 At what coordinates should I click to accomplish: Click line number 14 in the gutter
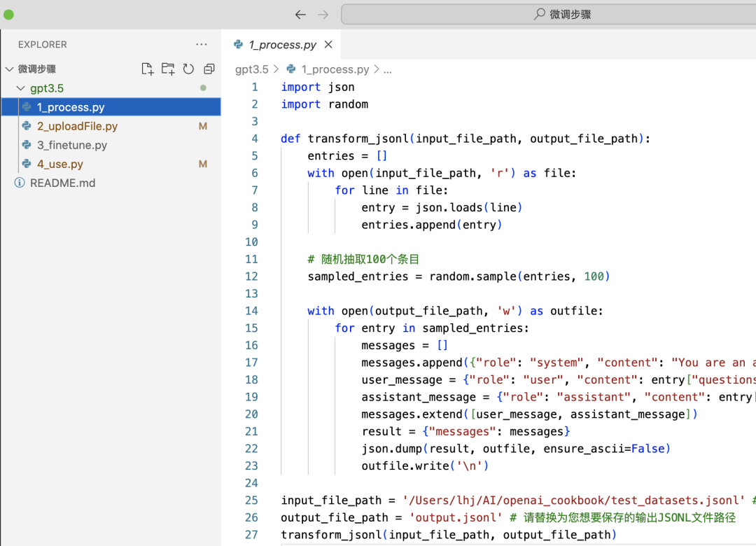click(x=251, y=311)
